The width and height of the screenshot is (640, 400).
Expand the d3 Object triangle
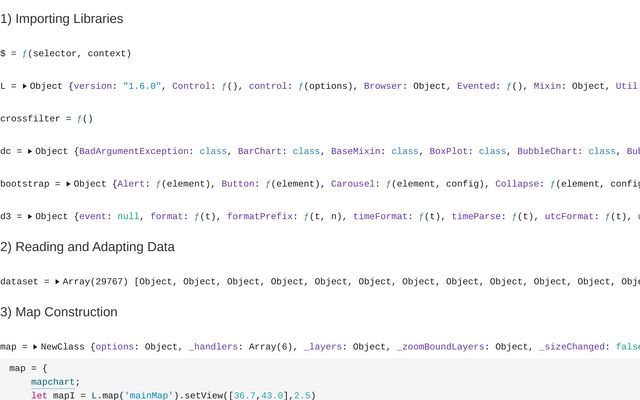tap(30, 217)
